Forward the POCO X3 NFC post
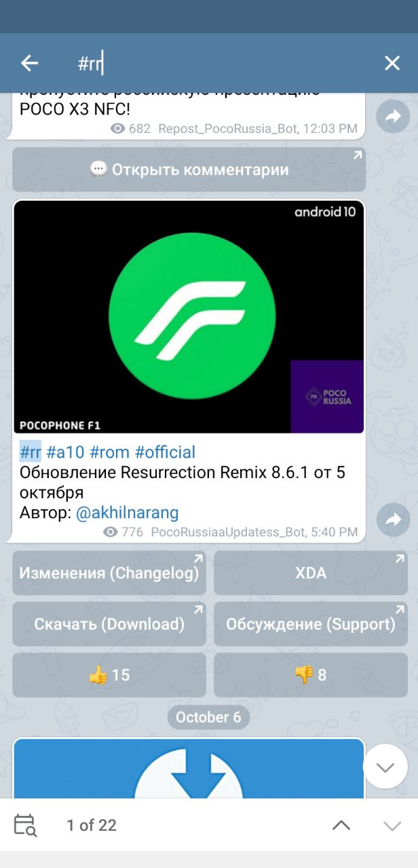Viewport: 418px width, 868px height. [x=394, y=116]
